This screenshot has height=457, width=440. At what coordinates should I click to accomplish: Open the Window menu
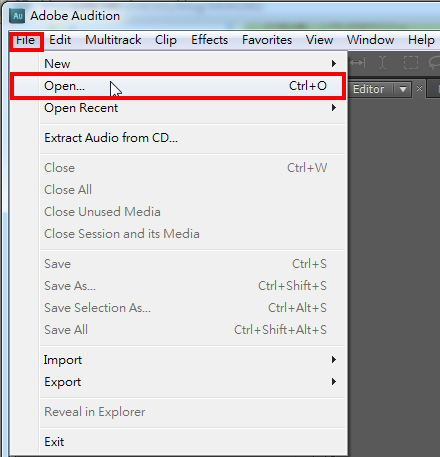pyautogui.click(x=370, y=40)
